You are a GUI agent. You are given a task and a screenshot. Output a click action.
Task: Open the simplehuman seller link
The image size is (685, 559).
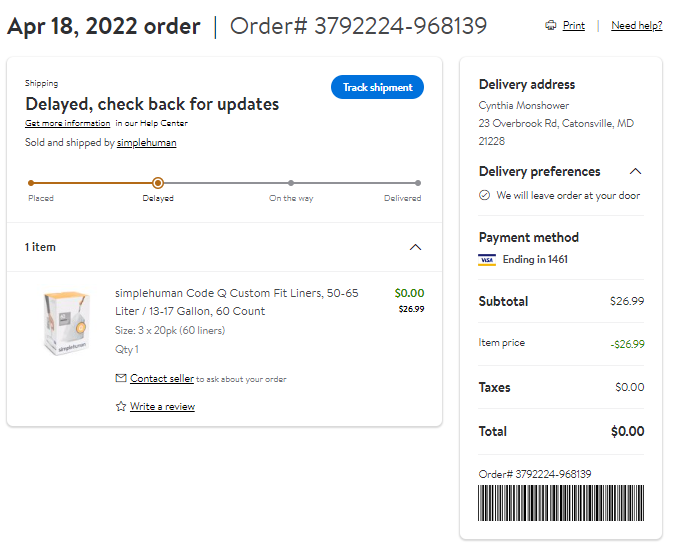[147, 142]
